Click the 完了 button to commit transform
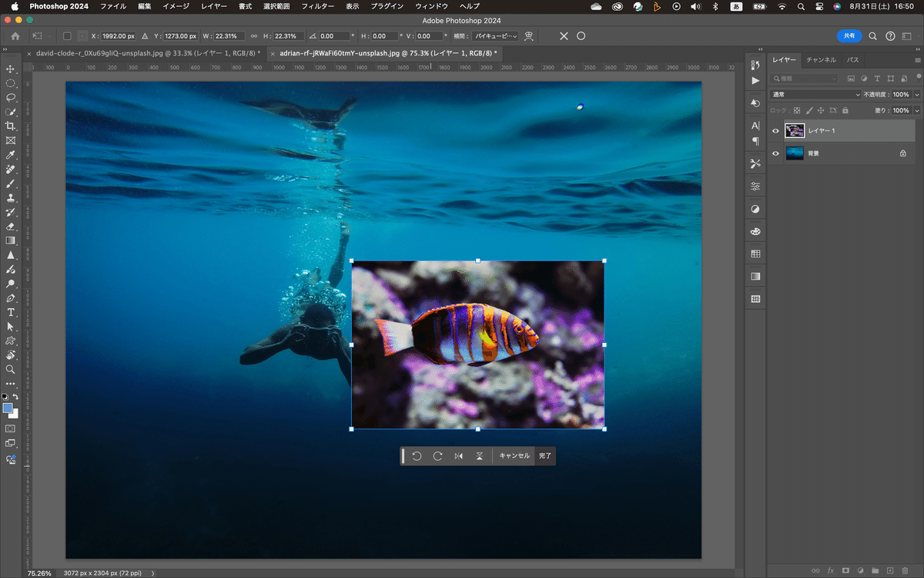The image size is (924, 578). pyautogui.click(x=544, y=455)
